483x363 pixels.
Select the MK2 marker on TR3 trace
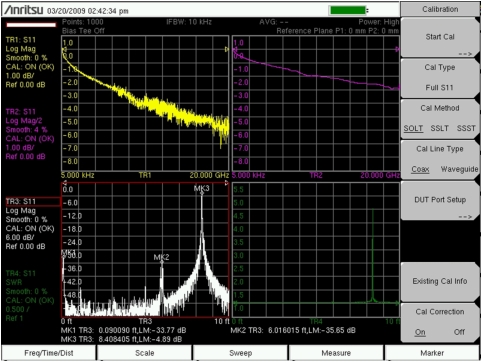pyautogui.click(x=162, y=257)
